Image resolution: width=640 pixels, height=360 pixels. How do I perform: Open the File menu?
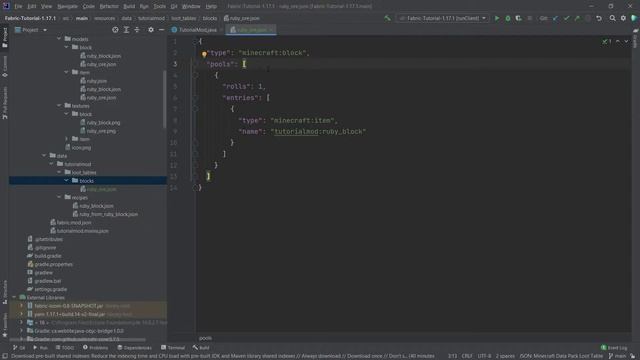tap(18, 6)
